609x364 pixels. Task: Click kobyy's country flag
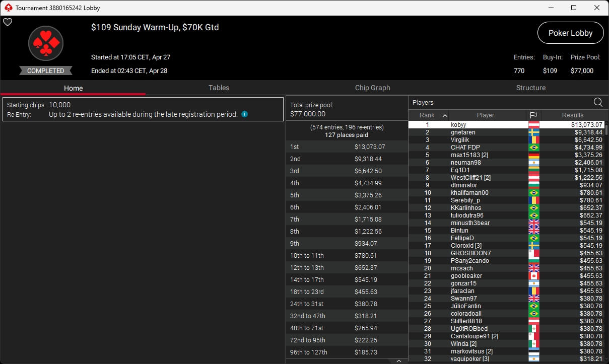coord(533,124)
